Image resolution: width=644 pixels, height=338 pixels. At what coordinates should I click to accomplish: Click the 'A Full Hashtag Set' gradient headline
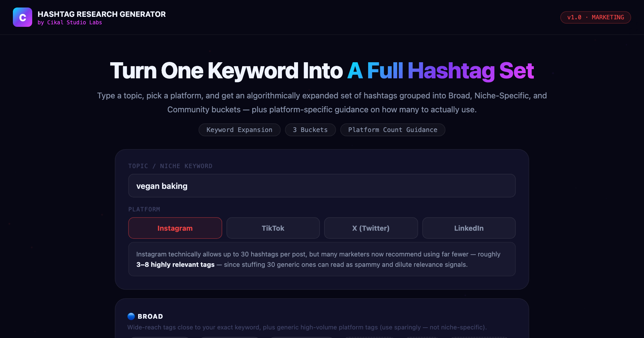point(441,70)
